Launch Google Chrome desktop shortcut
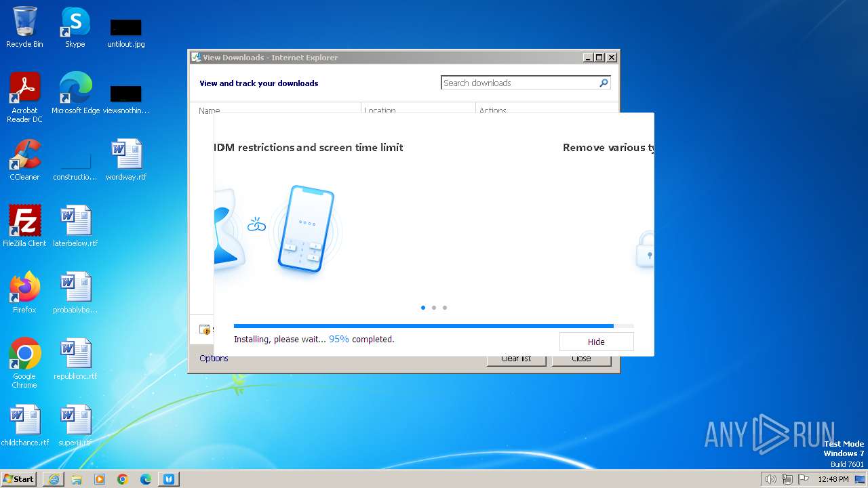 click(24, 363)
